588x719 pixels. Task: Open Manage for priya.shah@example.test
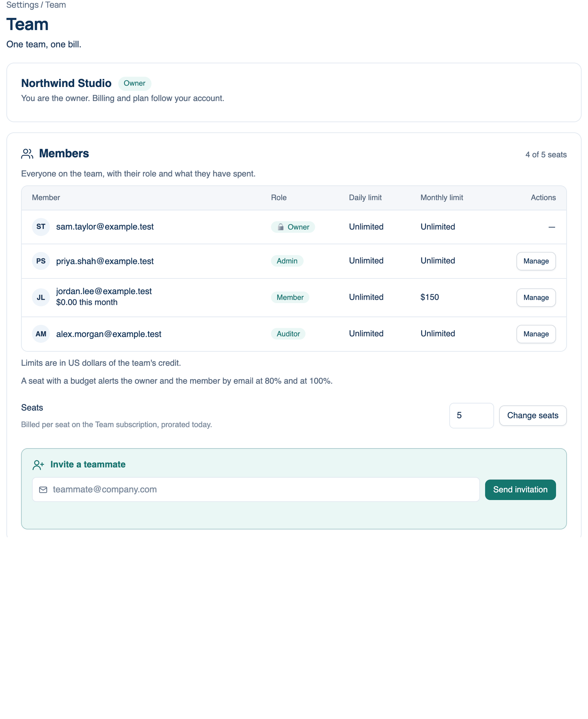tap(536, 261)
